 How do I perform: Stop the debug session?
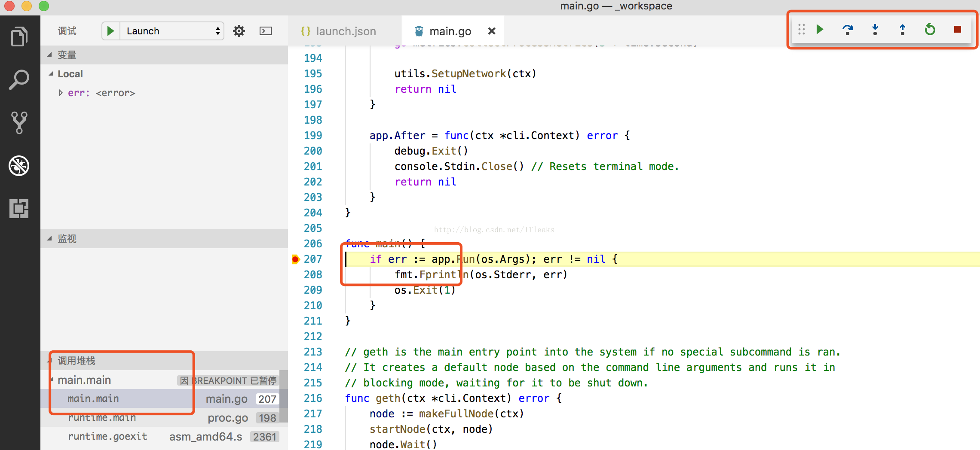pos(957,29)
